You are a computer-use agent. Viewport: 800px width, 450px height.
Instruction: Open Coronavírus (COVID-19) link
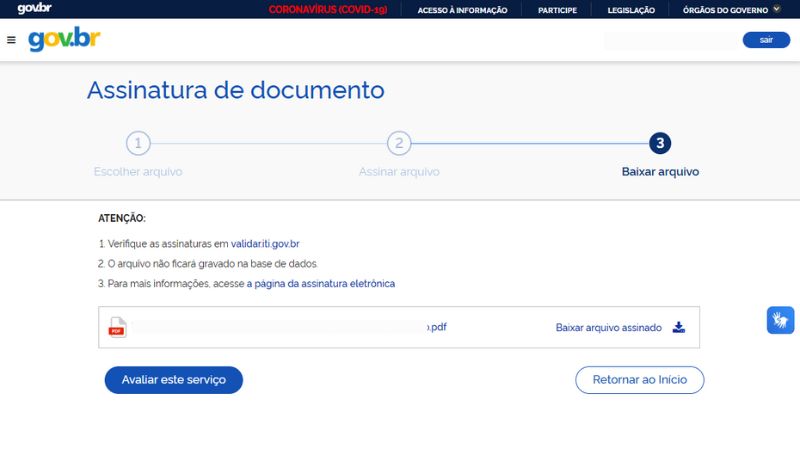328,10
